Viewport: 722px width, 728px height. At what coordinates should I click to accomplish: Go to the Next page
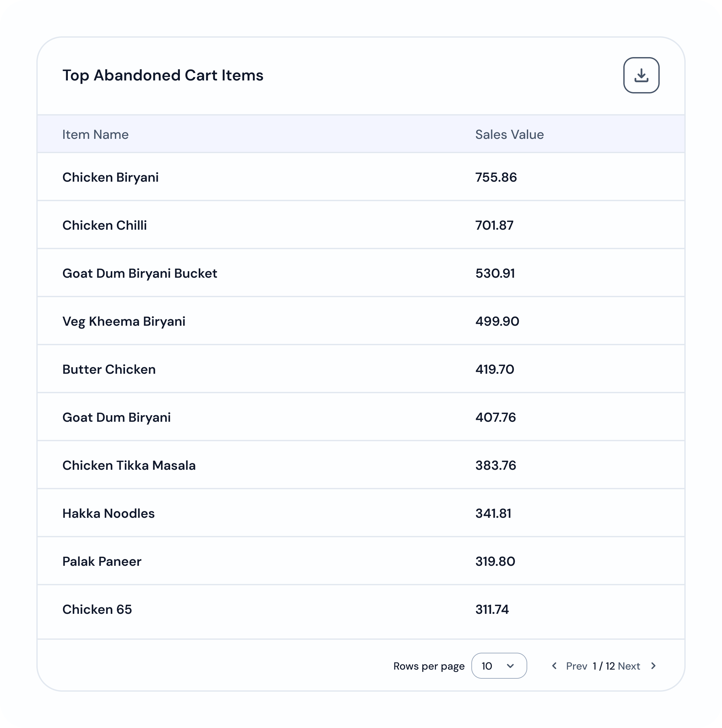(x=629, y=666)
